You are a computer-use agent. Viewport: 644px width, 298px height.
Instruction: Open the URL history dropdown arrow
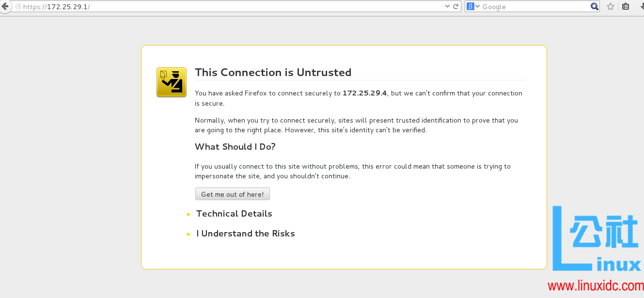(x=447, y=7)
